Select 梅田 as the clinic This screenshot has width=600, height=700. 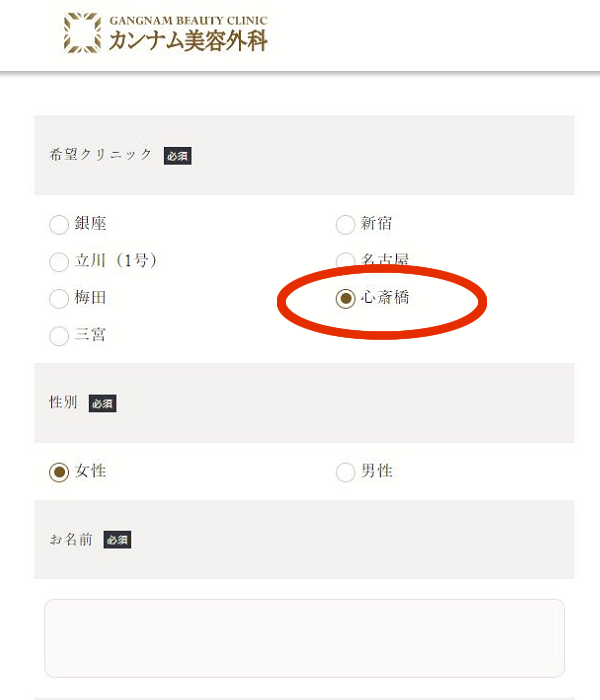59,299
